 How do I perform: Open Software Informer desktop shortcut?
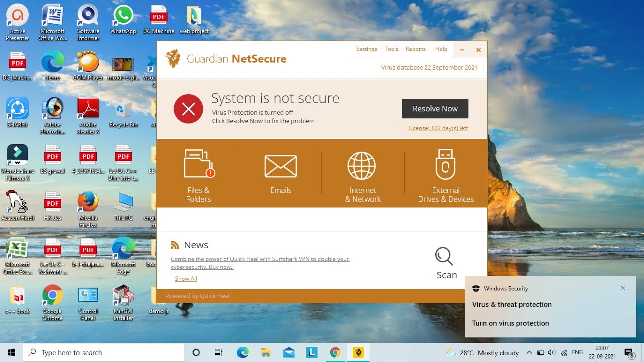click(x=88, y=22)
